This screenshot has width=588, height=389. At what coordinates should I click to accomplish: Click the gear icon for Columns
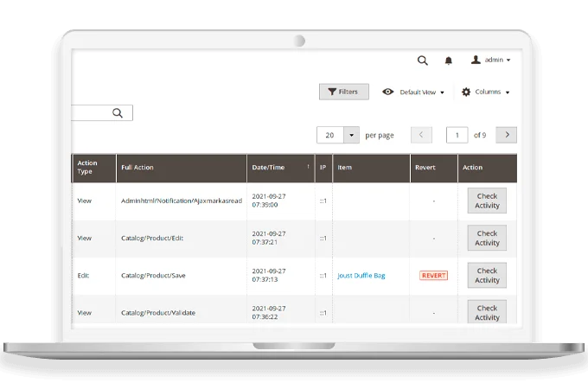click(x=466, y=92)
